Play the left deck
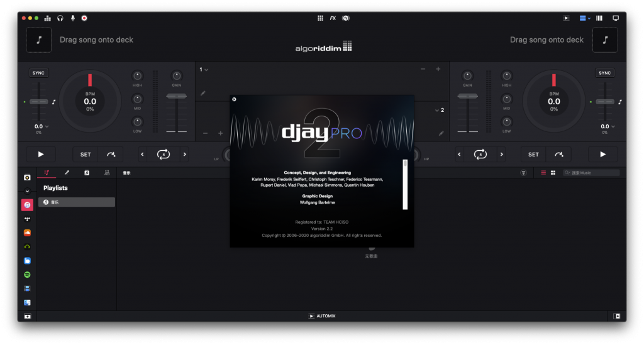This screenshot has width=644, height=345. click(41, 154)
